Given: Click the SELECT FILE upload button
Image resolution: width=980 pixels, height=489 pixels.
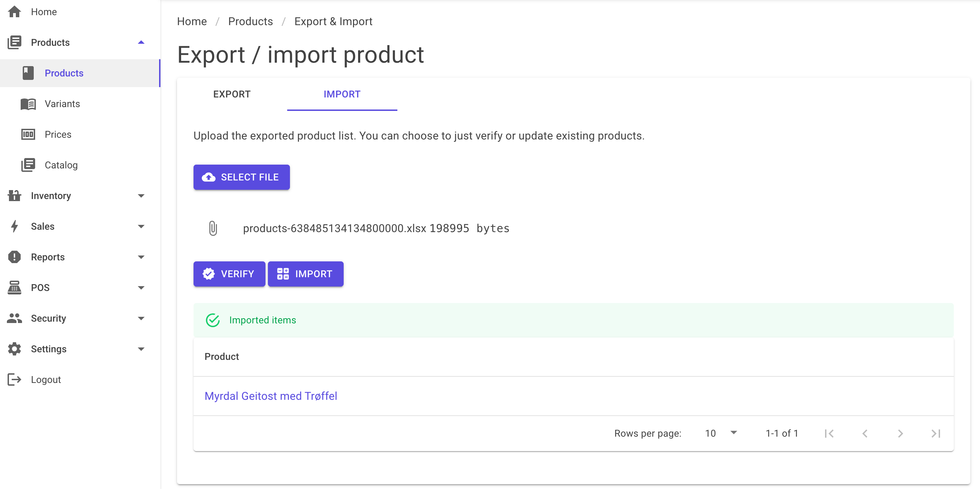Looking at the screenshot, I should 242,177.
